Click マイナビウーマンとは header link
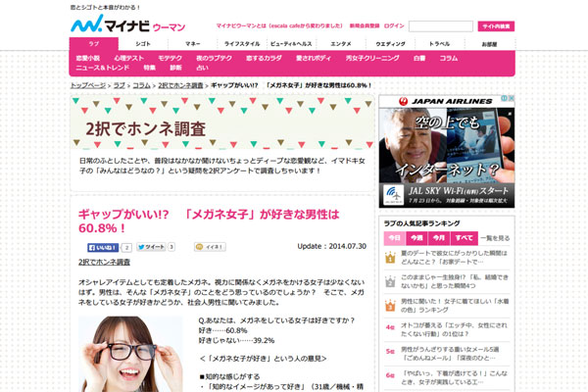Image resolution: width=588 pixels, height=392 pixels. tap(279, 25)
